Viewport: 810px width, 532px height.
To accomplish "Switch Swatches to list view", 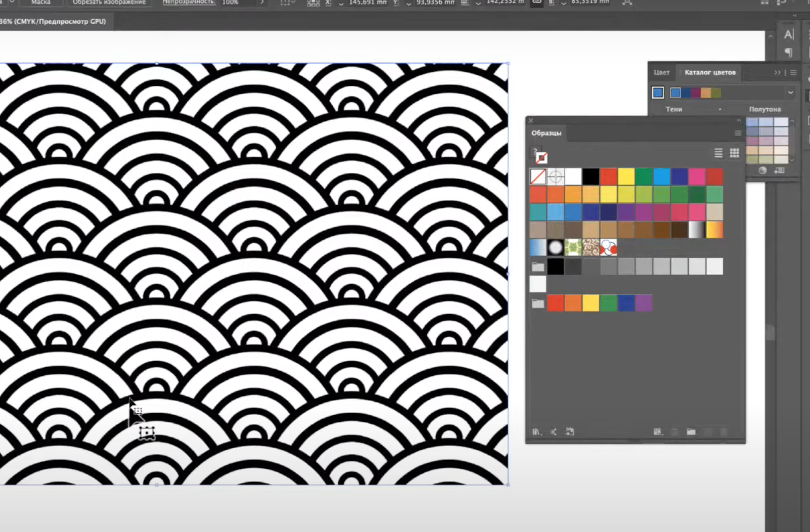I will point(718,153).
